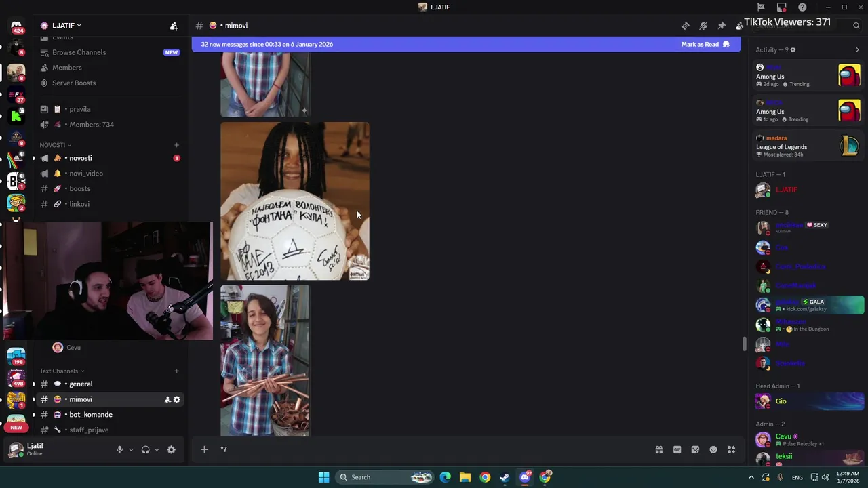This screenshot has width=868, height=488.
Task: Open emoji picker
Action: coord(713,449)
